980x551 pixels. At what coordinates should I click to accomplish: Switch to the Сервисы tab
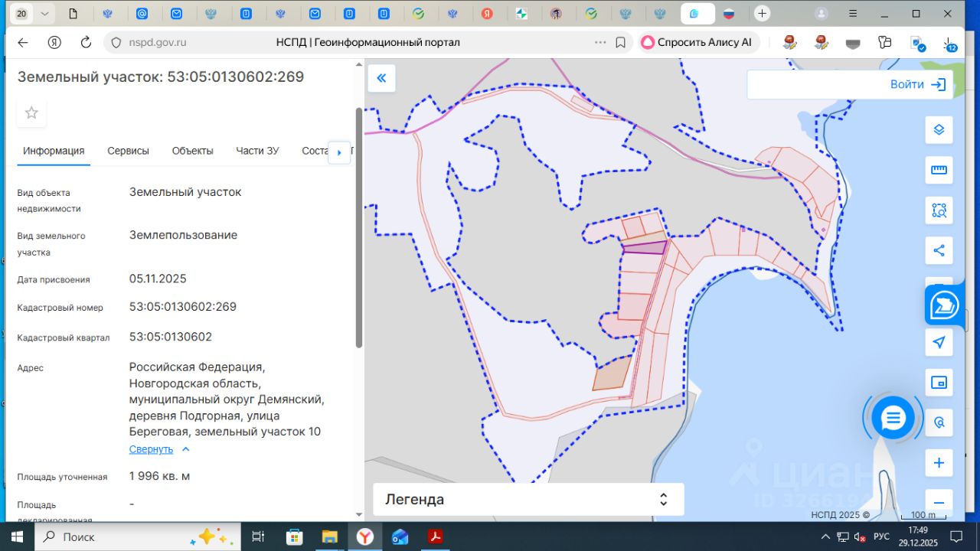(128, 151)
